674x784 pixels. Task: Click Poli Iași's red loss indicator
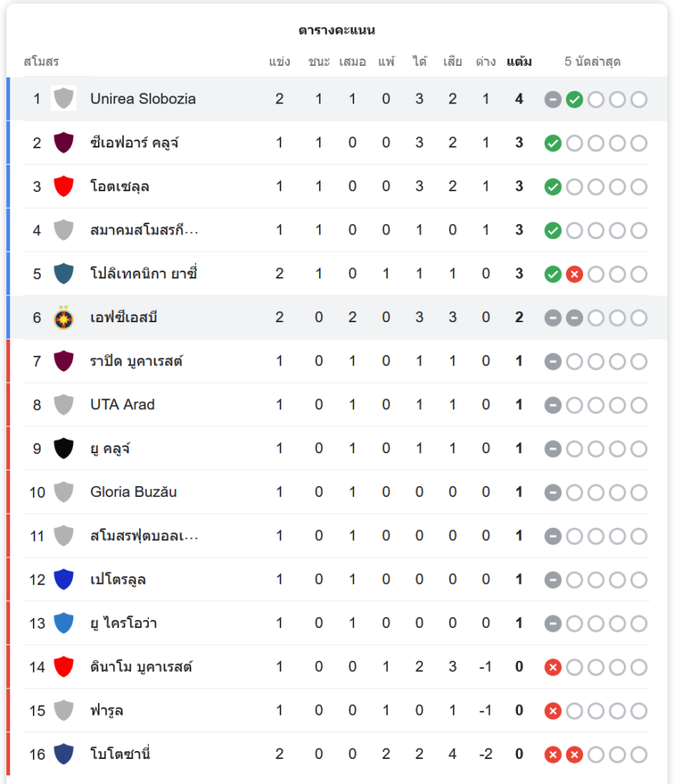[x=574, y=274]
